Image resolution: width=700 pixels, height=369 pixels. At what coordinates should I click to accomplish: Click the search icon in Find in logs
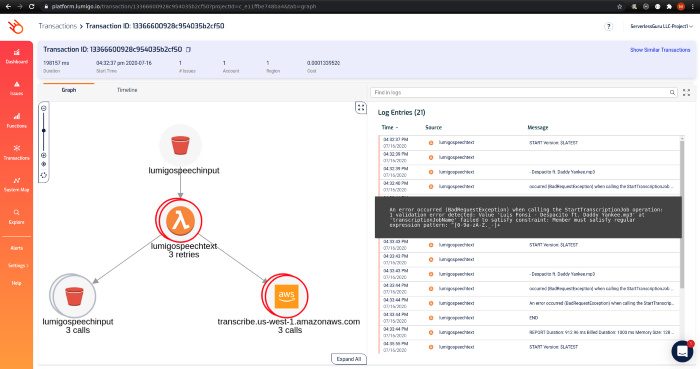(x=672, y=92)
